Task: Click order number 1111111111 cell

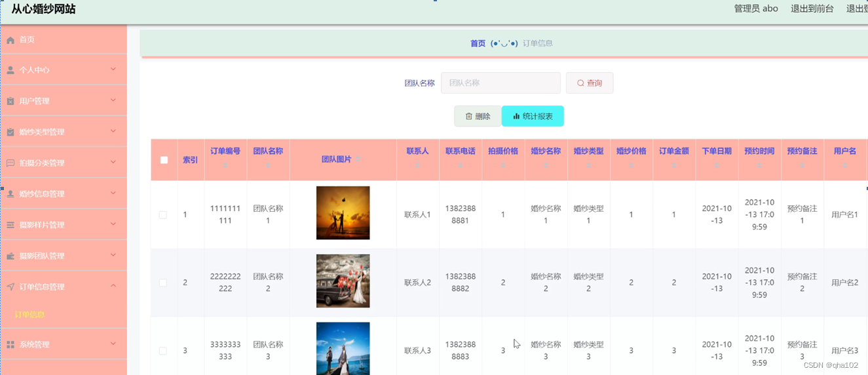Action: (x=225, y=214)
